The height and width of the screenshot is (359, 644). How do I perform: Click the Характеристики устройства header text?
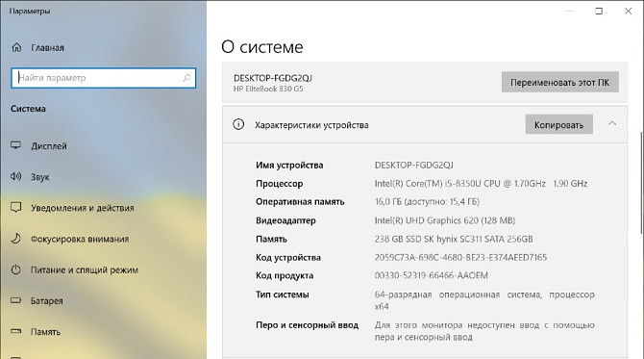tap(311, 125)
